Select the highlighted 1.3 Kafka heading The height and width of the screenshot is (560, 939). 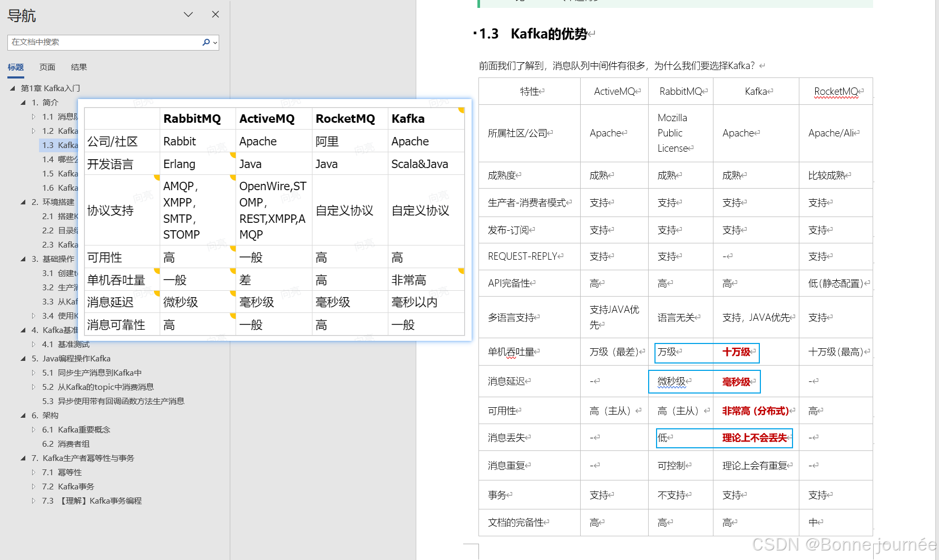click(x=60, y=145)
